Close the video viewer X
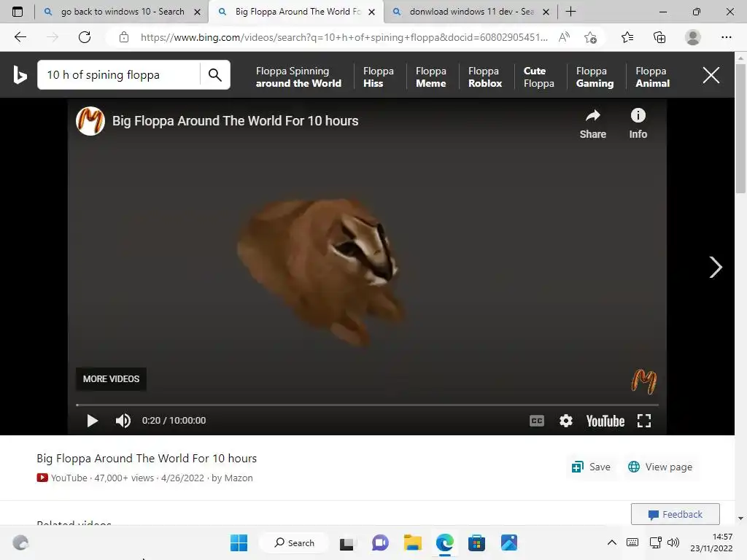747x560 pixels. pyautogui.click(x=711, y=75)
